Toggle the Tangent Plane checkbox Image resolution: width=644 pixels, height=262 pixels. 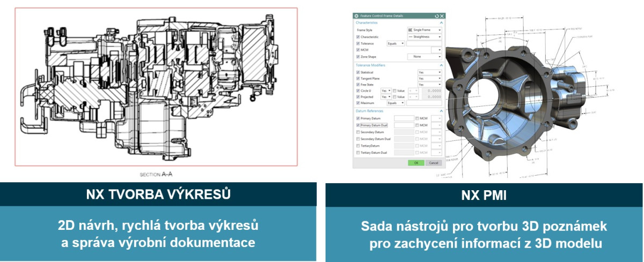(x=358, y=78)
